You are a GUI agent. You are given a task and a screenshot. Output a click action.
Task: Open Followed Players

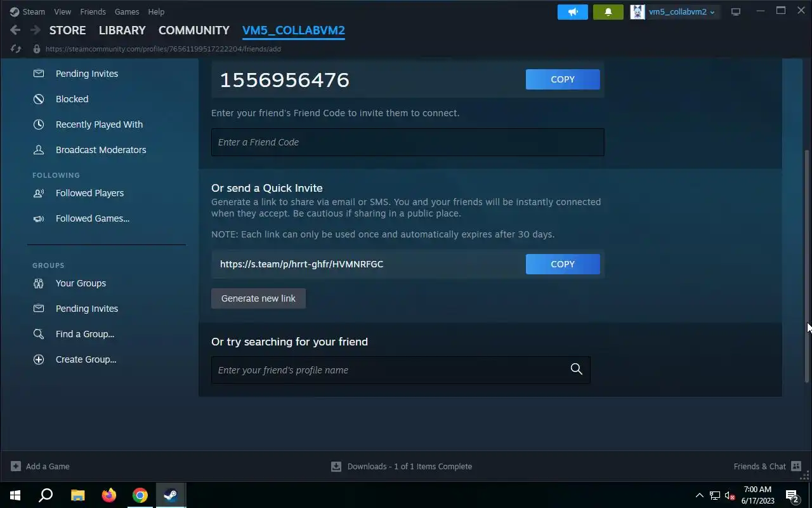89,193
